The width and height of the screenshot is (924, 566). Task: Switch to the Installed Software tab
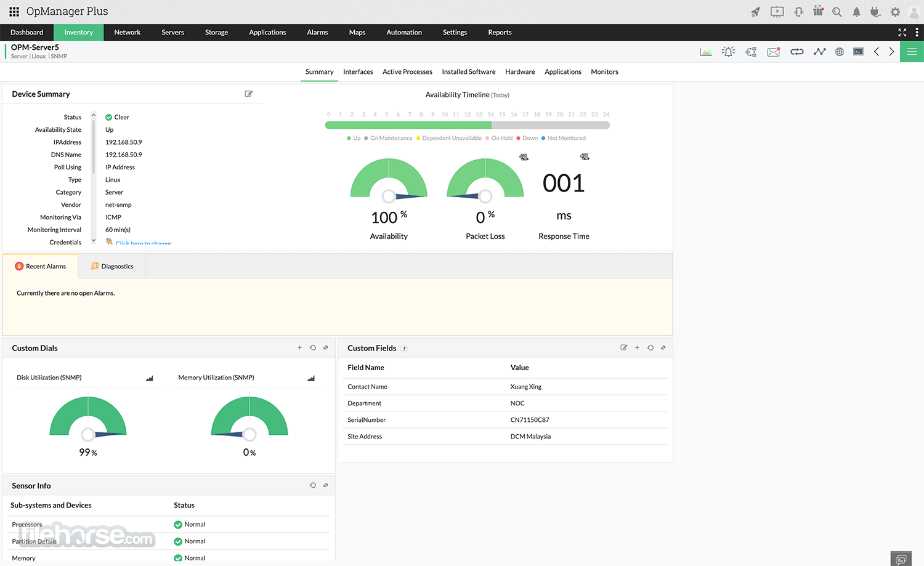pos(469,72)
